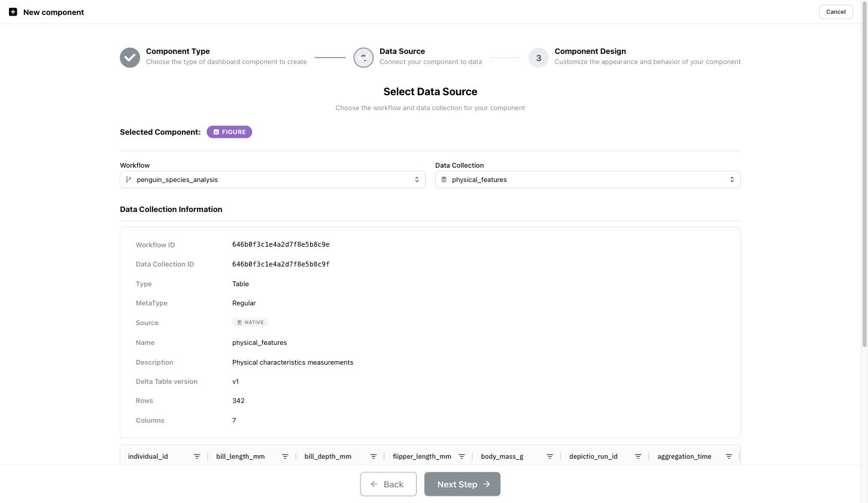Open filter menu for body_mass_g column

[x=550, y=456]
